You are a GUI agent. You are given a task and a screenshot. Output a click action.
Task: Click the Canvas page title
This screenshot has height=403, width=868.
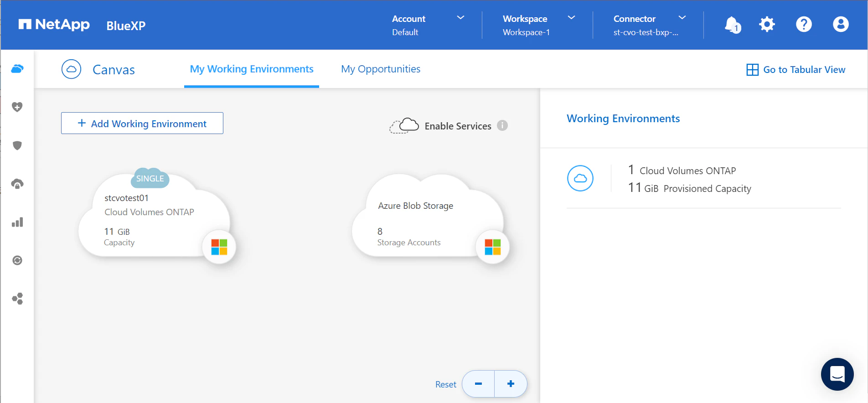pos(114,70)
